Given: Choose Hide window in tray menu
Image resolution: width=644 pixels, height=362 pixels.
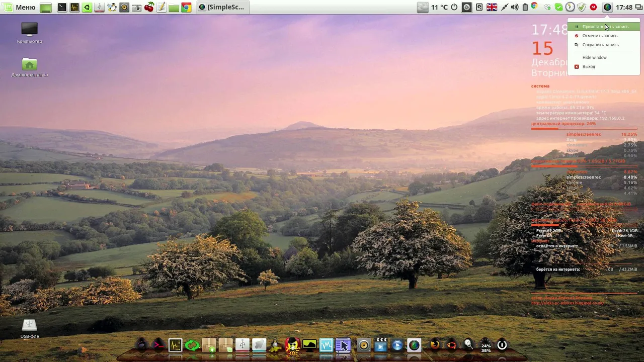Looking at the screenshot, I should coord(603,57).
